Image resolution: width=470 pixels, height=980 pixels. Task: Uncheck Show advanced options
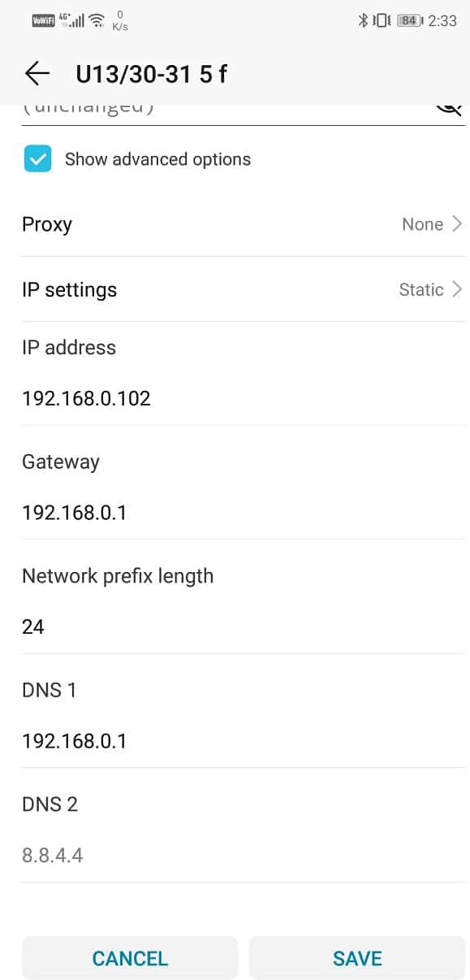37,159
